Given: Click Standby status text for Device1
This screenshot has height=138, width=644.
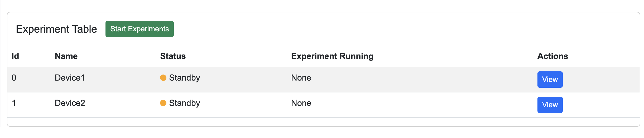Looking at the screenshot, I should point(185,78).
